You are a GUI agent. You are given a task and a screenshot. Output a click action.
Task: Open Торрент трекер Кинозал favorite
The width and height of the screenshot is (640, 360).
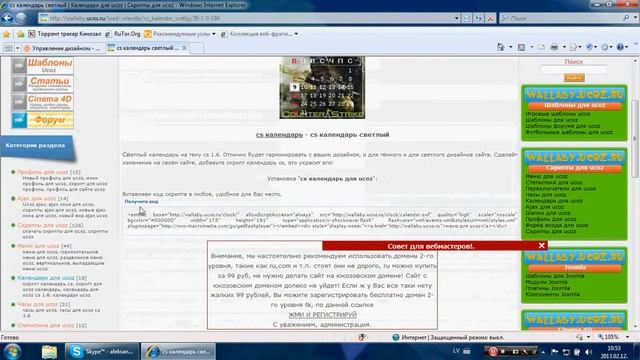click(64, 34)
